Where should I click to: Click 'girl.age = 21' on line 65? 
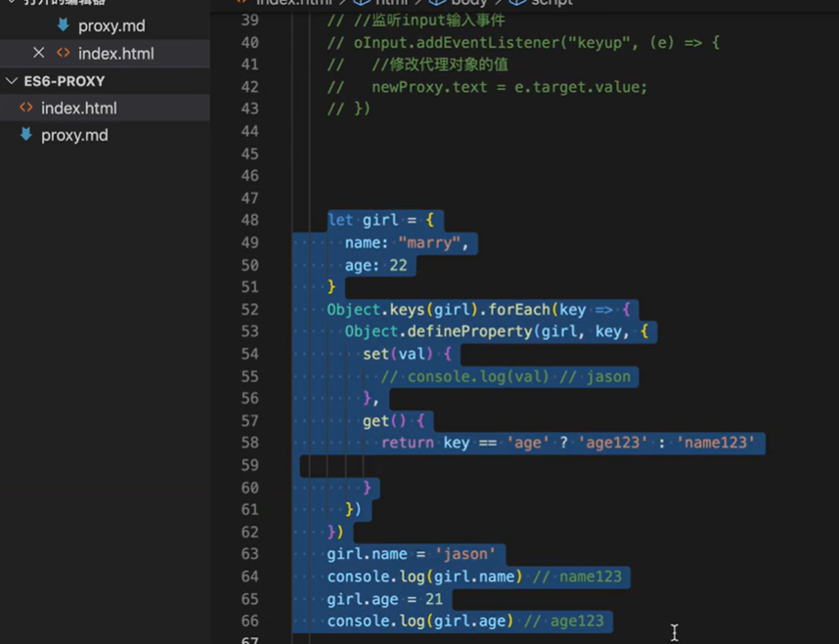tap(384, 599)
